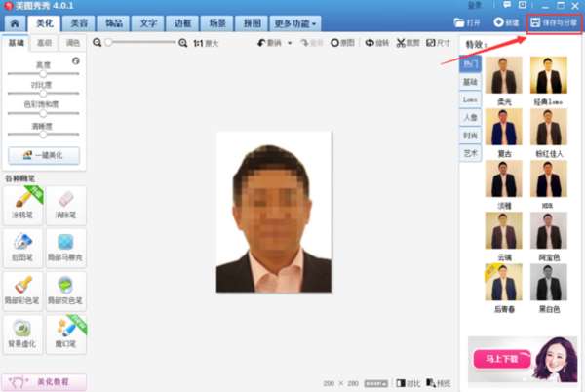
Task: Select the 人像 effects category
Action: tap(470, 117)
